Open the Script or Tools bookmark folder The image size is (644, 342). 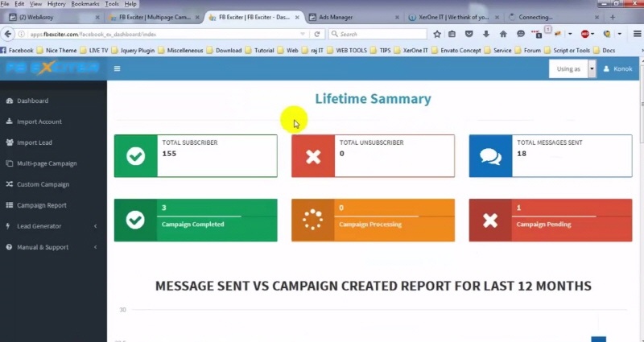[568, 51]
